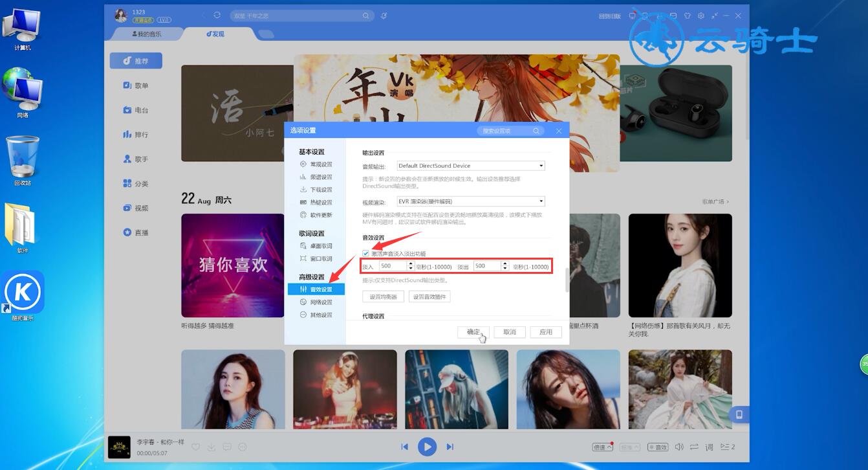Image resolution: width=868 pixels, height=470 pixels.
Task: Increase the 淡出 value with the up arrow
Action: point(505,263)
